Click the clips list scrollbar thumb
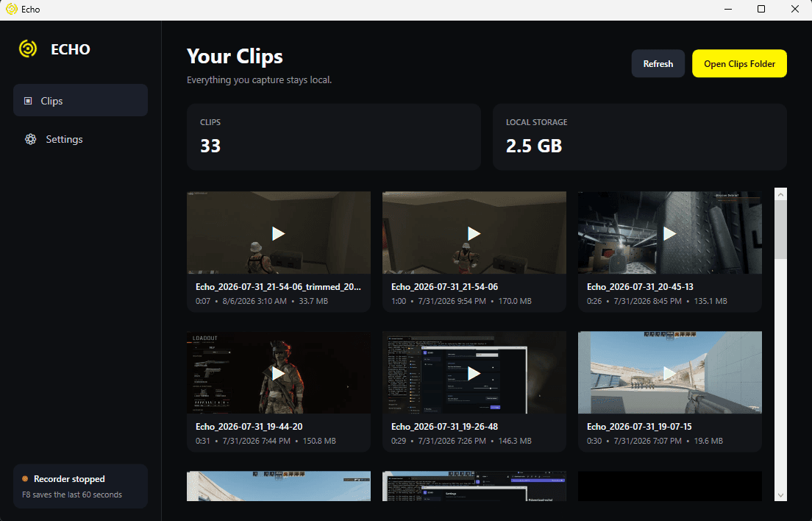 780,230
